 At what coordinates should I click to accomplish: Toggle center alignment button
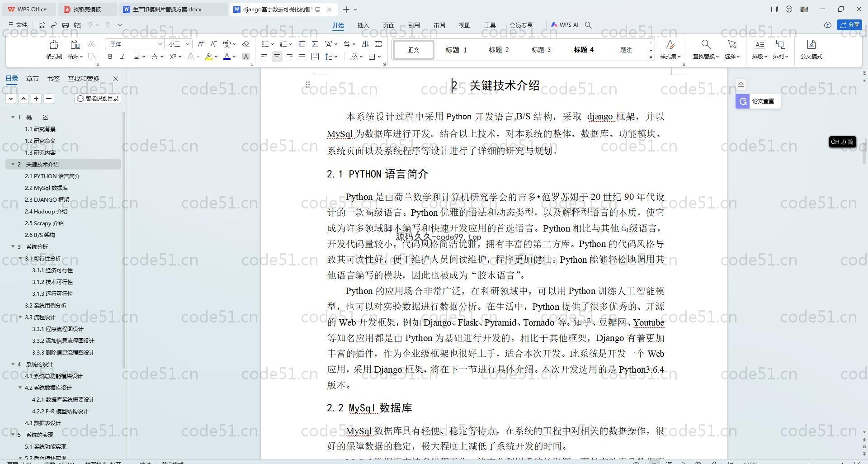pyautogui.click(x=277, y=57)
